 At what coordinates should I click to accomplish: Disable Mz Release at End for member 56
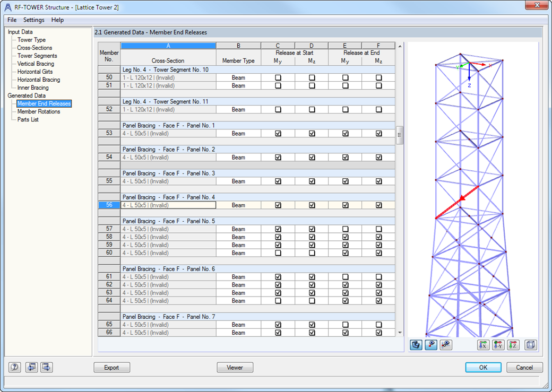(378, 205)
